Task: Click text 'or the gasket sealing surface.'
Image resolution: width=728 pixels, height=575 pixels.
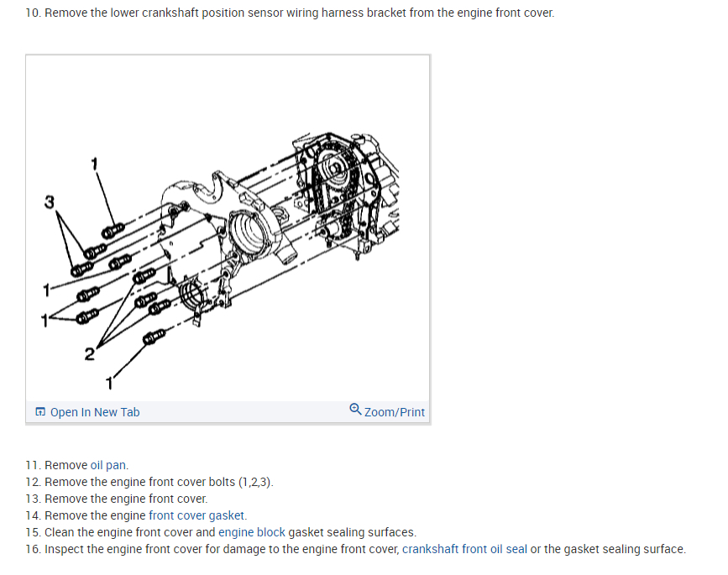Action: tap(608, 549)
